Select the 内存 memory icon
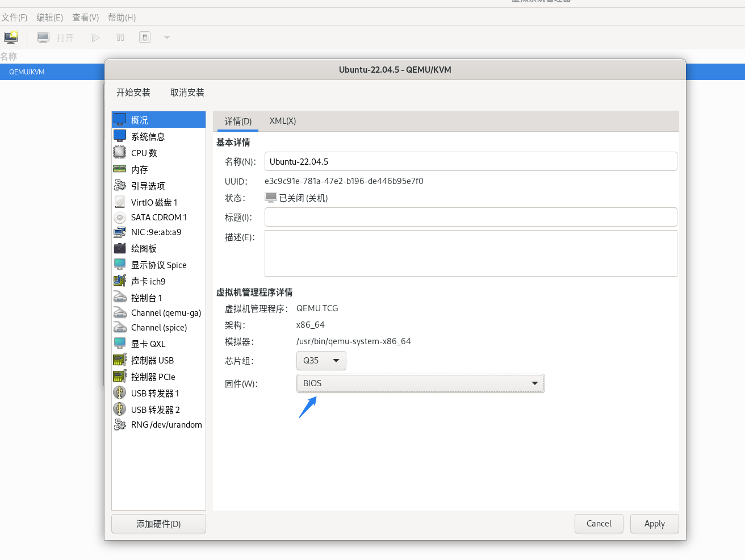Screen dimensions: 745x560 tap(120, 169)
